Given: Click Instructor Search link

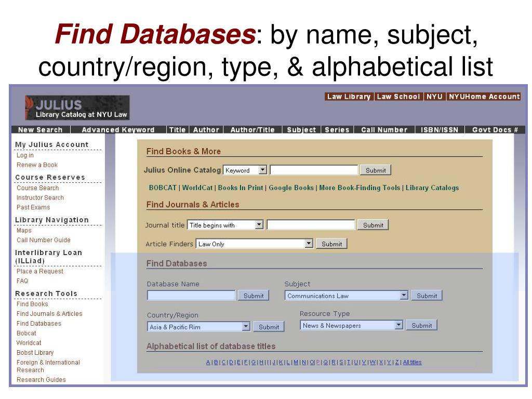Looking at the screenshot, I should click(x=40, y=197).
